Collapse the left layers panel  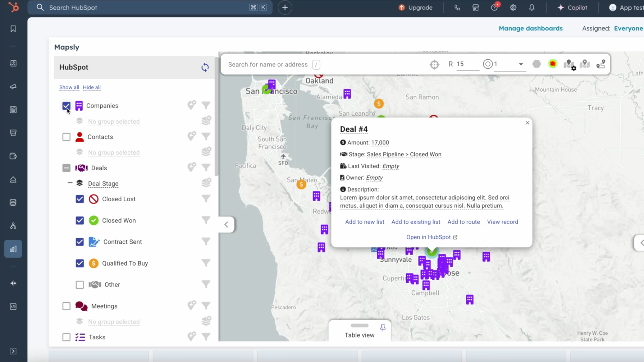pos(227,225)
